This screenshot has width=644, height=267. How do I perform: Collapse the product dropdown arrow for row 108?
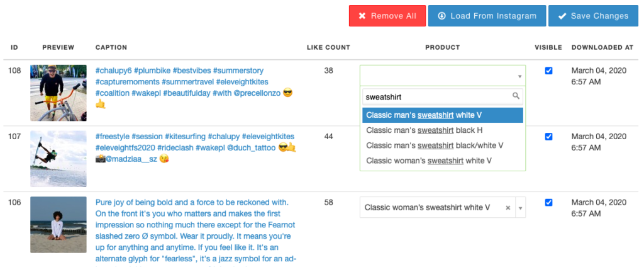pos(519,77)
